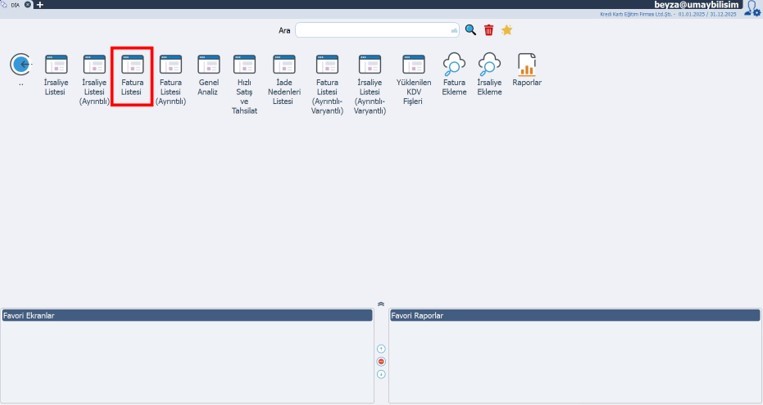The image size is (763, 405).
Task: Click the Fatura Ekleme cloud icon
Action: coord(454,65)
